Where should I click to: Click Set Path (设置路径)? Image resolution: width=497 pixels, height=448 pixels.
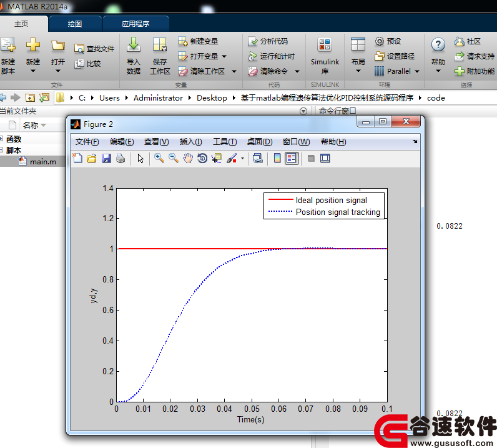pos(395,56)
